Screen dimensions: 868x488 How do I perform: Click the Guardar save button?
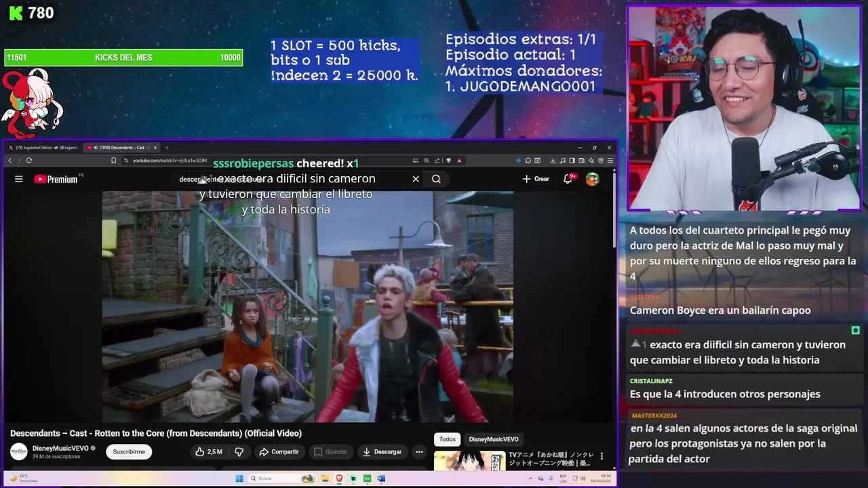[330, 451]
